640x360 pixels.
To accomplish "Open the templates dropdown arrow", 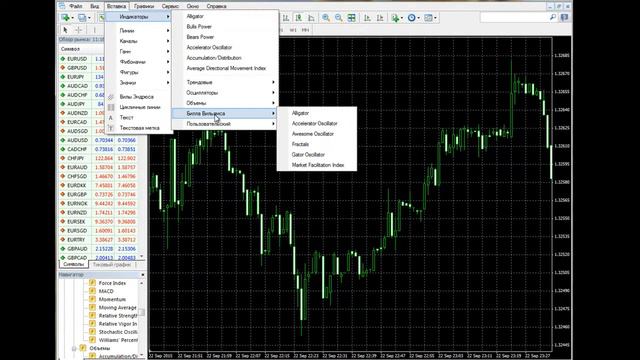I will pos(436,18).
